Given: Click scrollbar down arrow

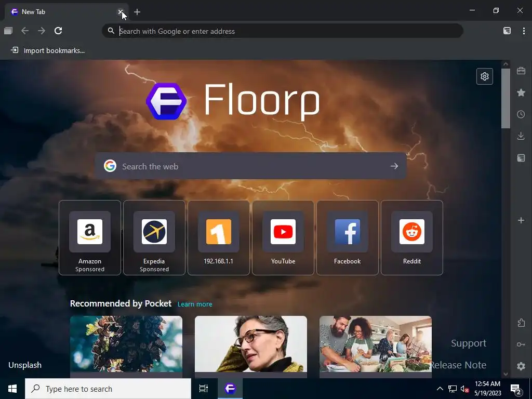Looking at the screenshot, I should point(506,374).
